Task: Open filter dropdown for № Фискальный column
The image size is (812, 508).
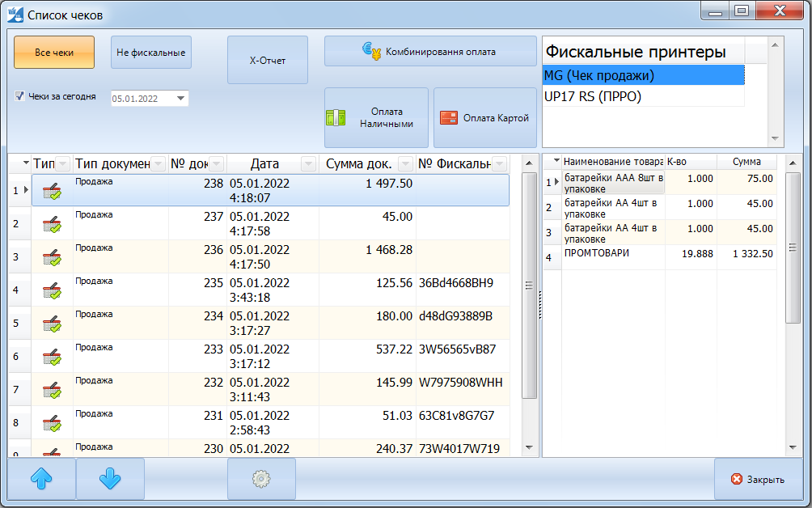Action: click(500, 164)
